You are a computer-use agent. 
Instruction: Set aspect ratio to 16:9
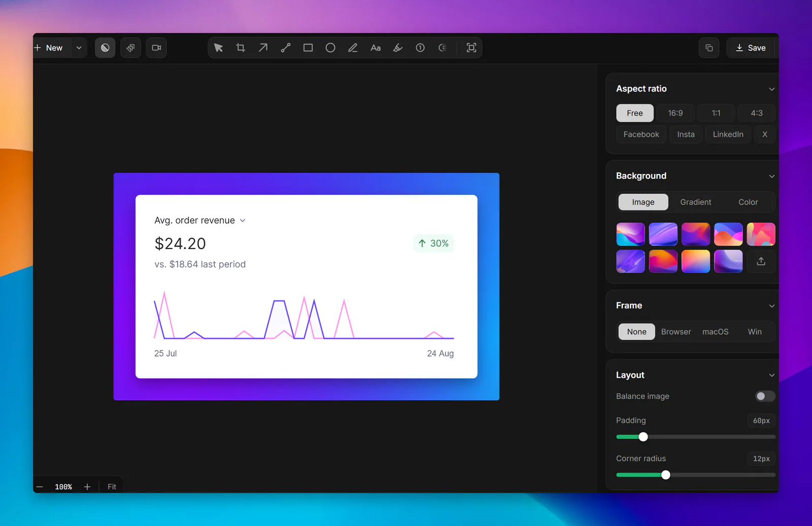coord(675,113)
